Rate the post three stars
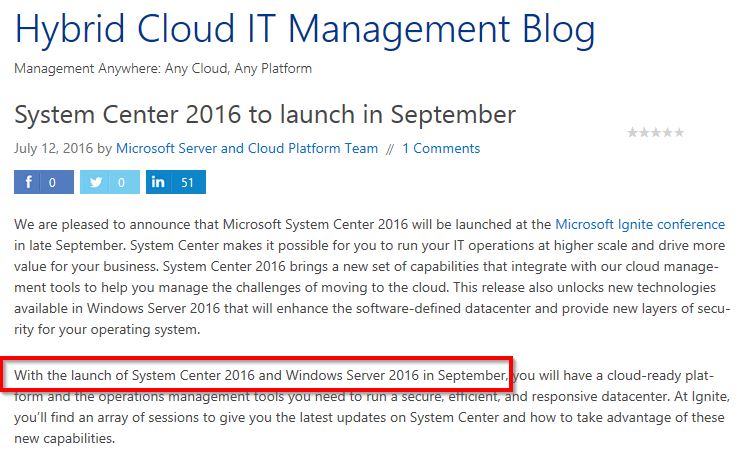The height and width of the screenshot is (463, 747). pyautogui.click(x=655, y=132)
